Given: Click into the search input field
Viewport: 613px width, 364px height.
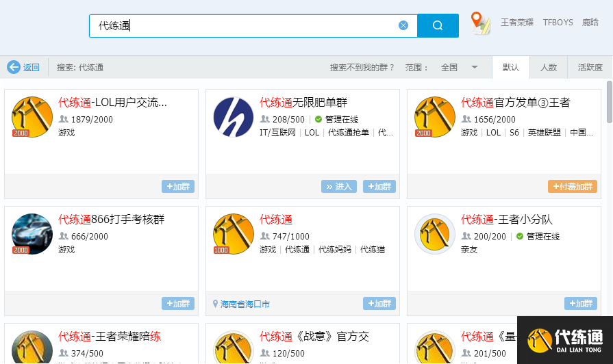Looking at the screenshot, I should 247,26.
